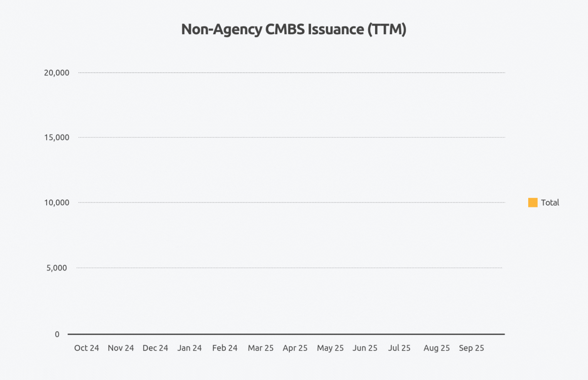Click the Jan 24 axis label
This screenshot has width=588, height=380.
(189, 348)
